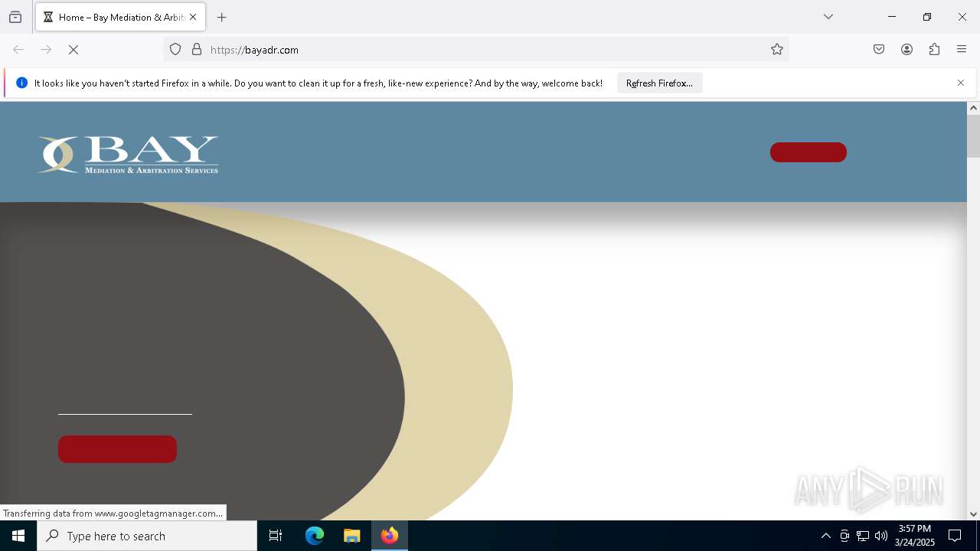Show hidden system tray icons

pos(825,536)
